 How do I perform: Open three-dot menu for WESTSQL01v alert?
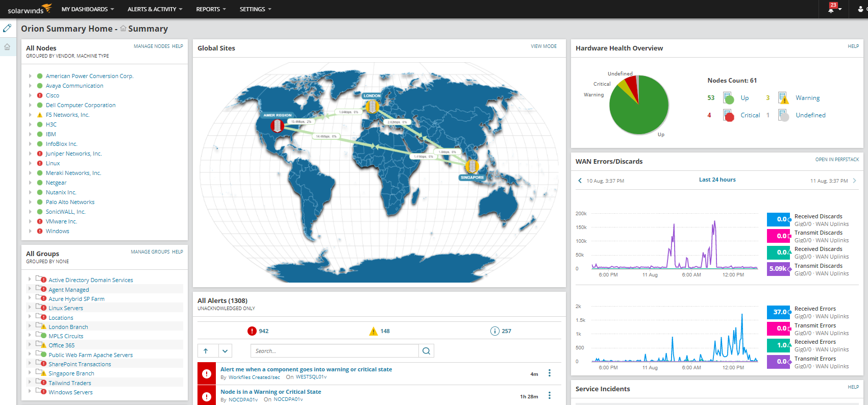550,373
